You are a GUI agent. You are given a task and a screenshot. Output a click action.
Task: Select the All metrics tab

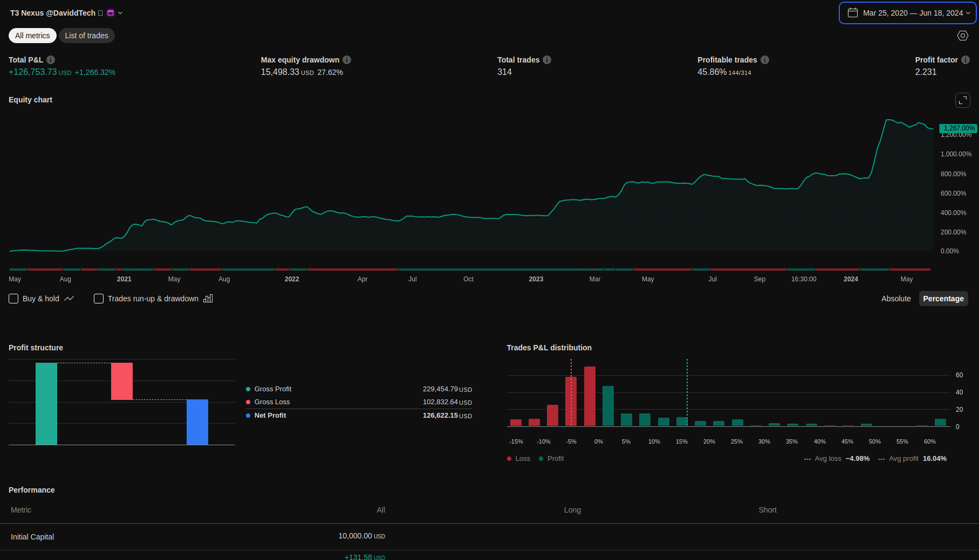pyautogui.click(x=32, y=36)
